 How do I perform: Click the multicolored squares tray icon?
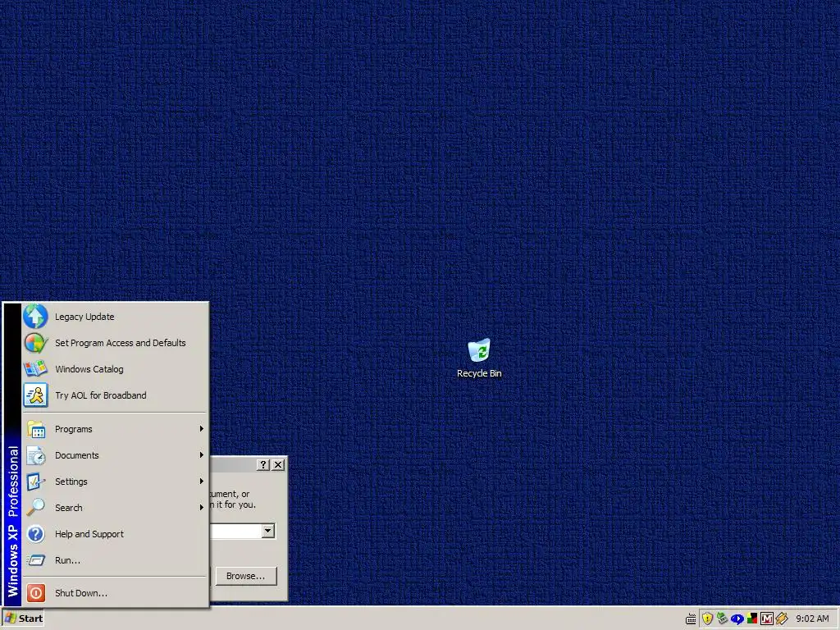(x=752, y=619)
